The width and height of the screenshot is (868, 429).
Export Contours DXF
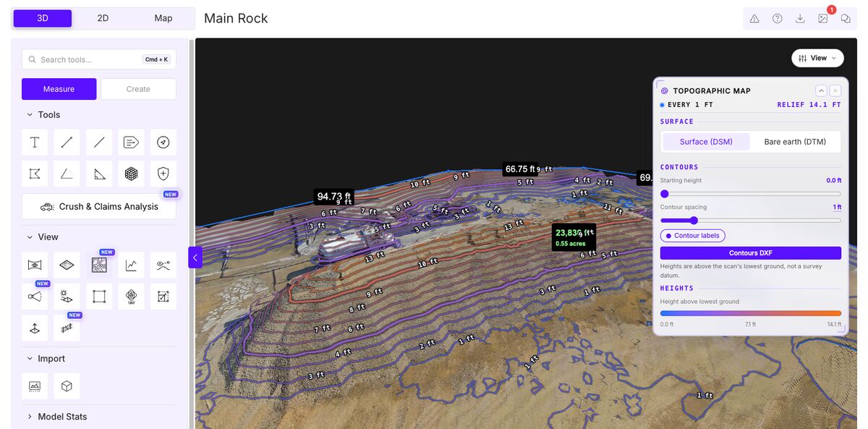coord(751,253)
